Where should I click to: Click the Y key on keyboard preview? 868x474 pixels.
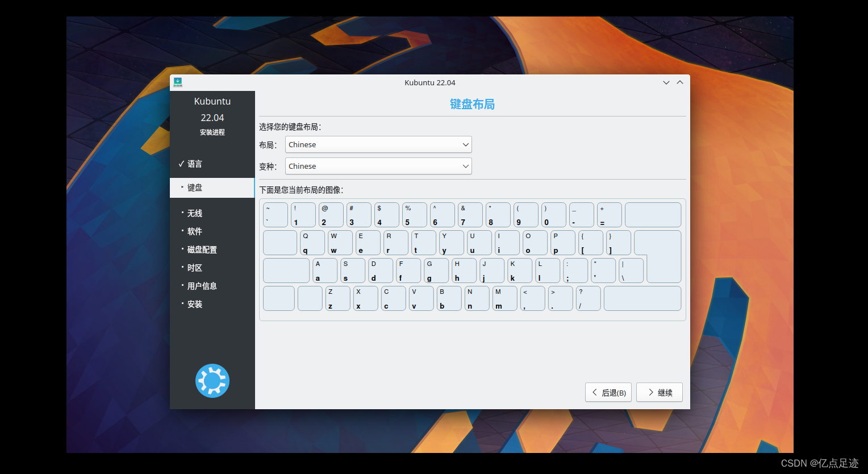pos(452,243)
